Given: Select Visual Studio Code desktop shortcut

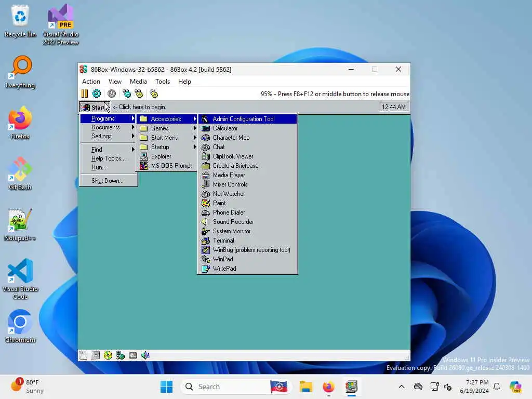Looking at the screenshot, I should (20, 279).
